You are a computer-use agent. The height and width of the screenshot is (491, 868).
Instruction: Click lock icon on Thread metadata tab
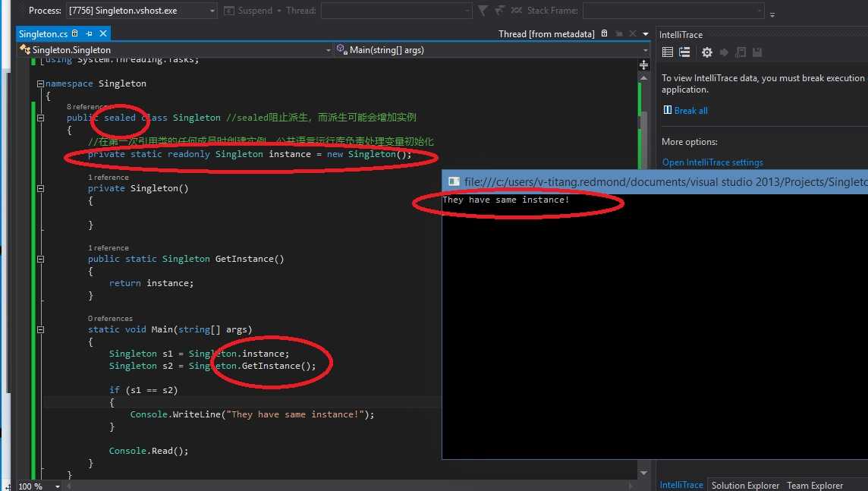(x=605, y=33)
